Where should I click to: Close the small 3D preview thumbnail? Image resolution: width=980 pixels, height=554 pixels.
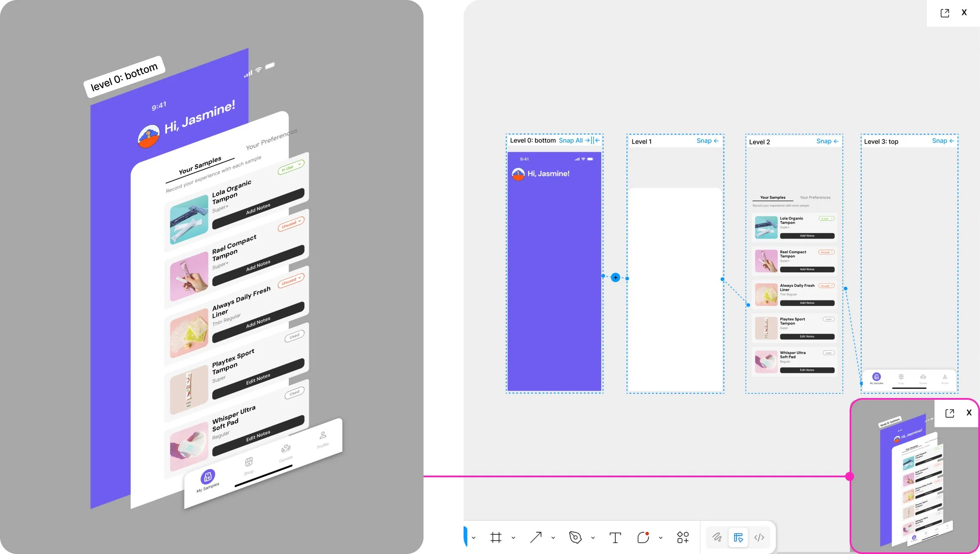tap(969, 413)
